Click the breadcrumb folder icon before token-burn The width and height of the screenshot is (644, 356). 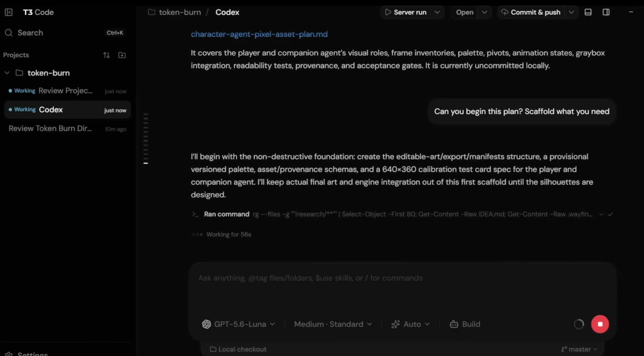click(151, 12)
